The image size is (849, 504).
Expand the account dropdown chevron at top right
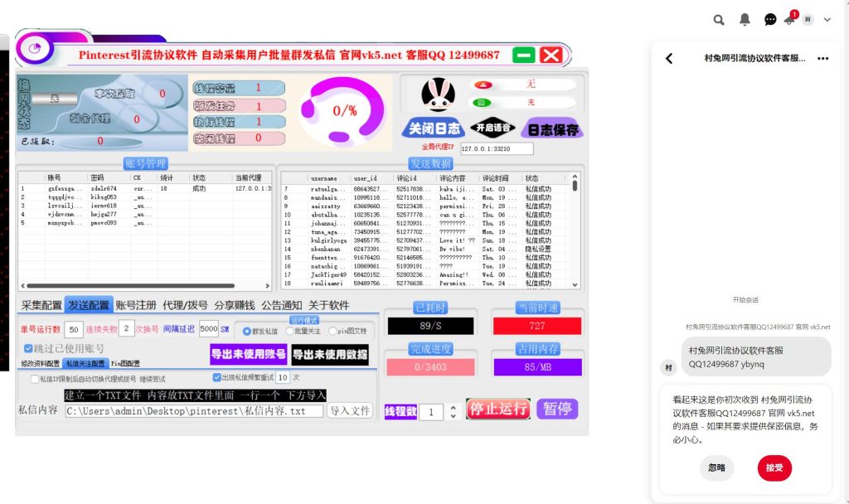pyautogui.click(x=827, y=19)
